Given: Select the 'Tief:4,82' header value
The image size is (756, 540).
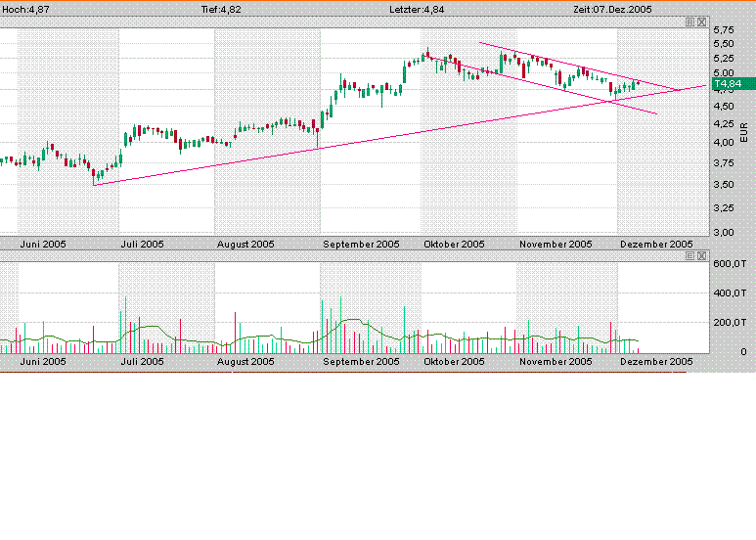Looking at the screenshot, I should (x=221, y=9).
